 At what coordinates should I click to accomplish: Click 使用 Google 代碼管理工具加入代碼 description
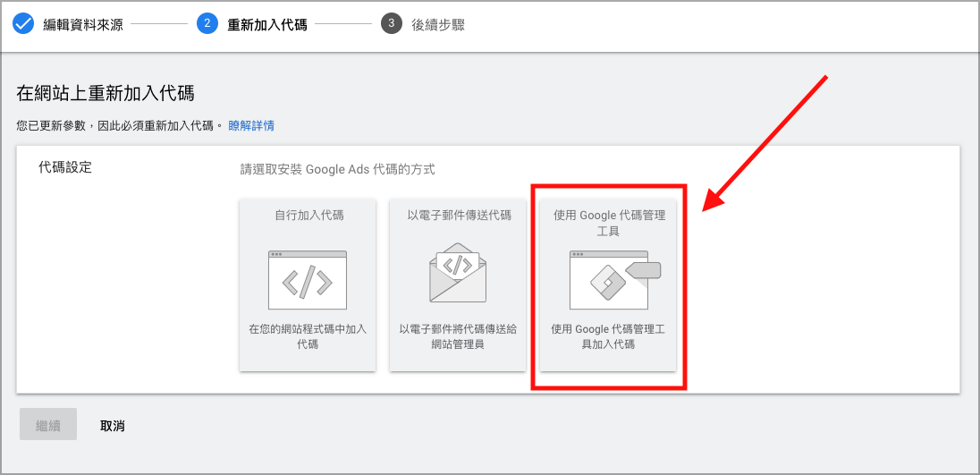(x=608, y=336)
